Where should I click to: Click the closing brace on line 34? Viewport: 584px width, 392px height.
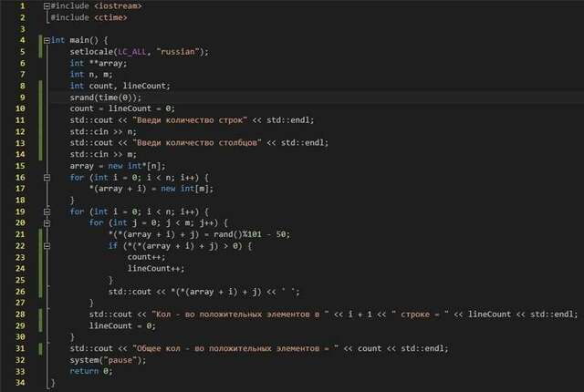pos(53,383)
